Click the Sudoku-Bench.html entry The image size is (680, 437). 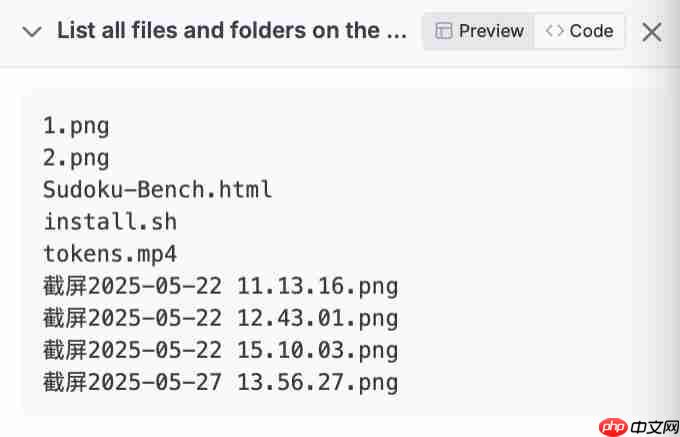[x=157, y=190]
